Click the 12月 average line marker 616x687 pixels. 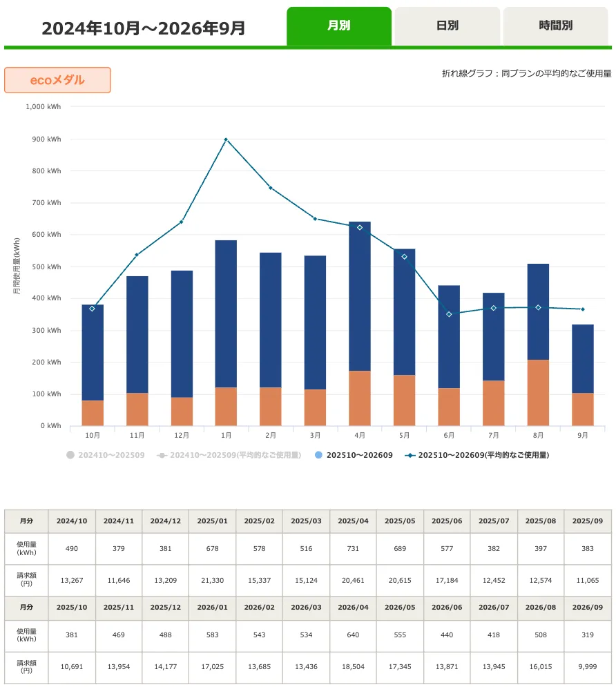[182, 222]
